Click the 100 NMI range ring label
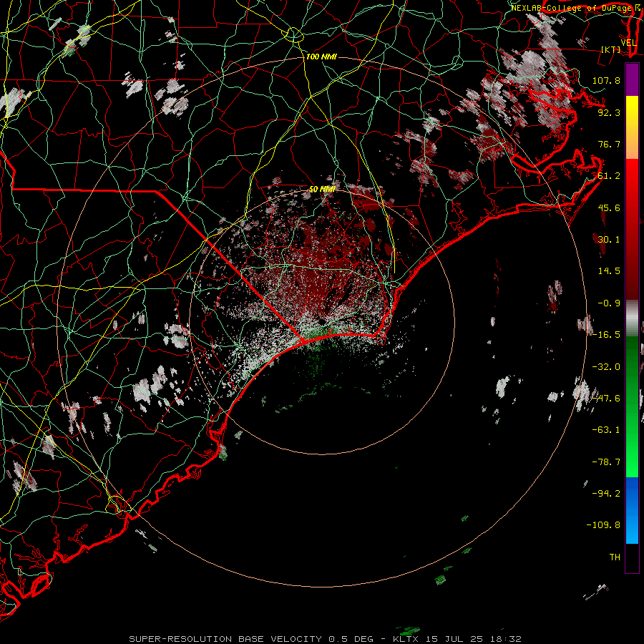The height and width of the screenshot is (644, 644). click(321, 57)
